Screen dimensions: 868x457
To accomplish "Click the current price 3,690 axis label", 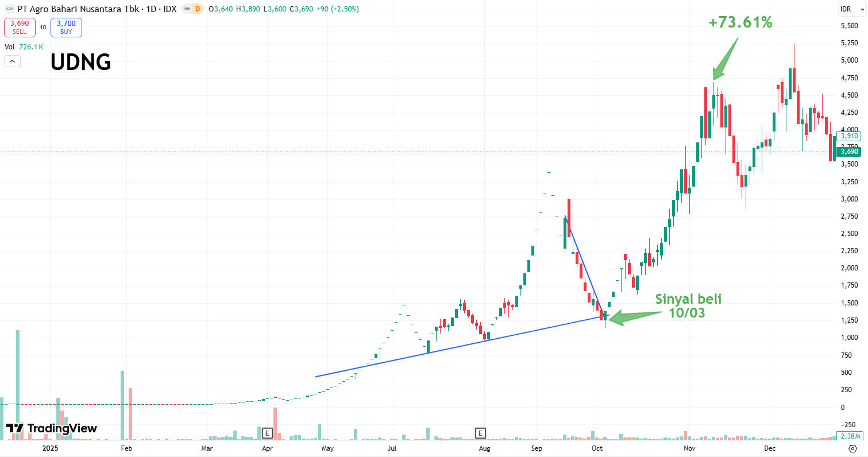I will [849, 152].
